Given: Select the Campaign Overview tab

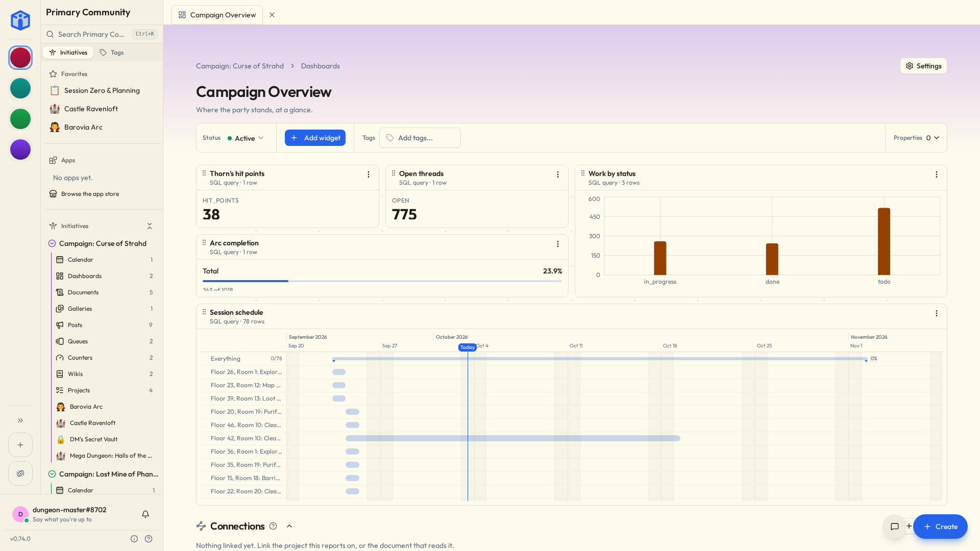Looking at the screenshot, I should click(217, 15).
